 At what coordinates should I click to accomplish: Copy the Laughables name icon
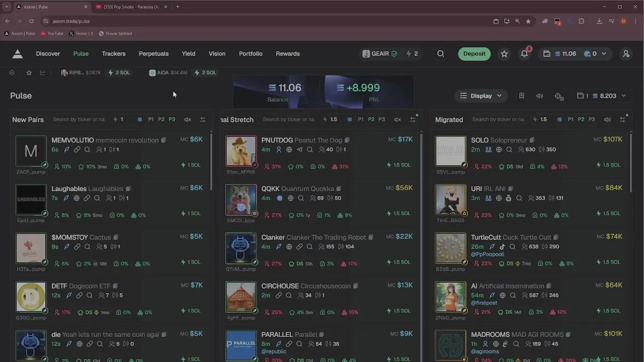(x=128, y=189)
